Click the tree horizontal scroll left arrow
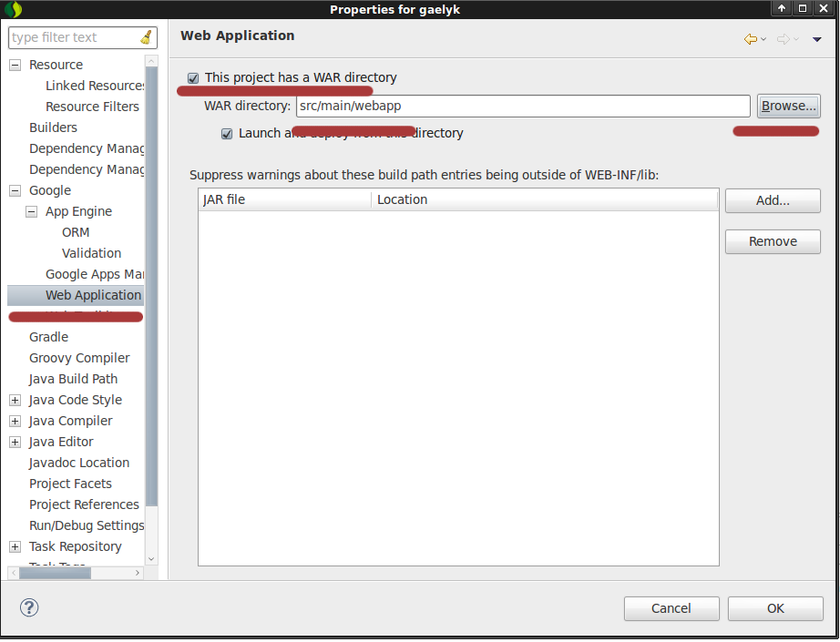 [14, 573]
